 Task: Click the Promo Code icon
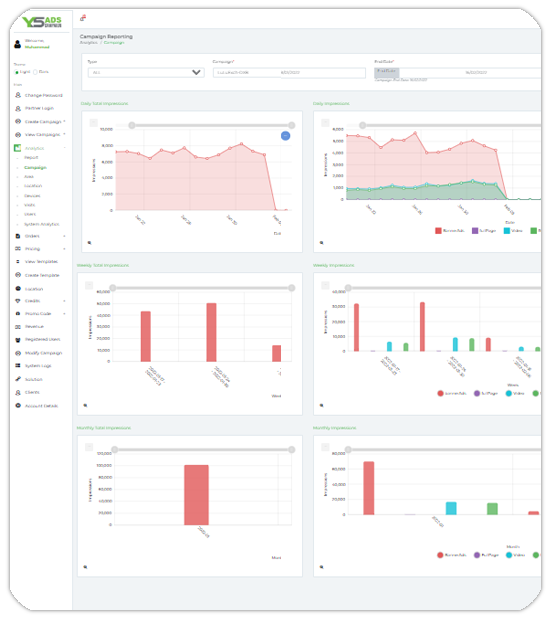[18, 313]
